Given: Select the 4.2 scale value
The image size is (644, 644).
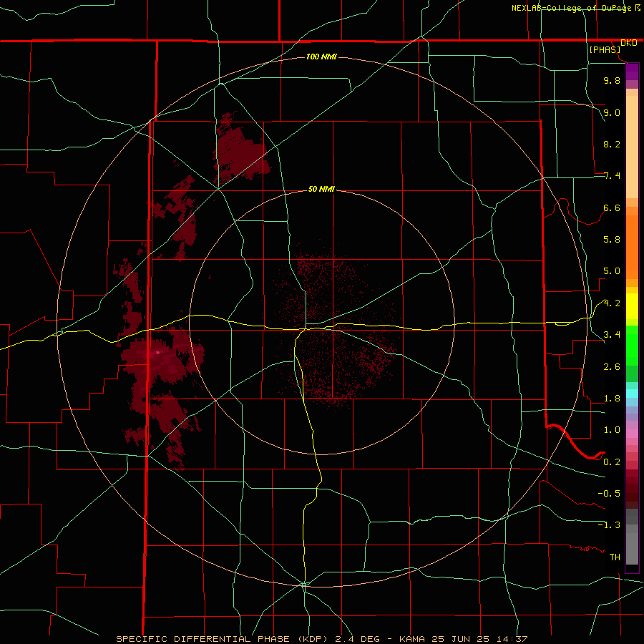Looking at the screenshot, I should tap(612, 303).
